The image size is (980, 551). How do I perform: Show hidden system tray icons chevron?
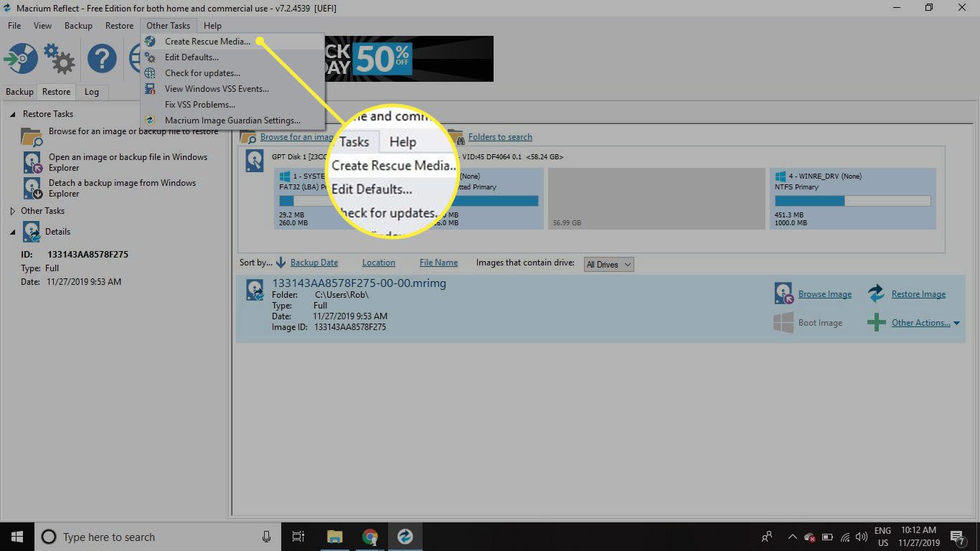coord(792,537)
